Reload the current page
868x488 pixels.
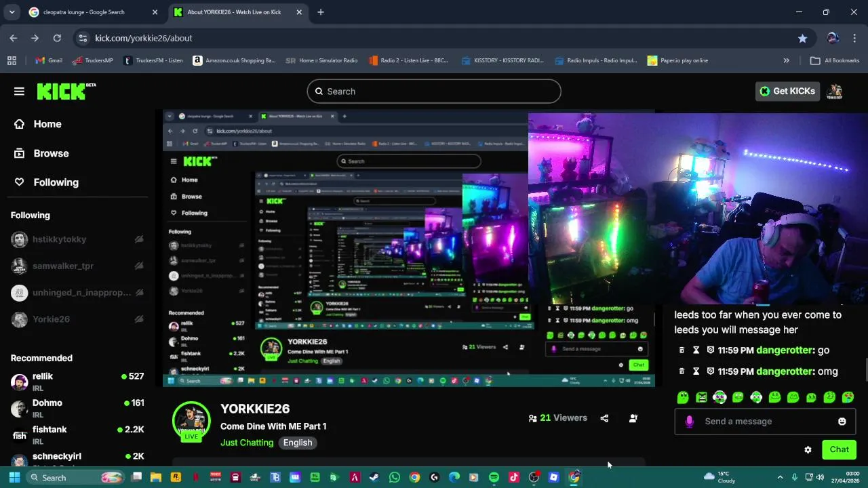[x=57, y=38]
